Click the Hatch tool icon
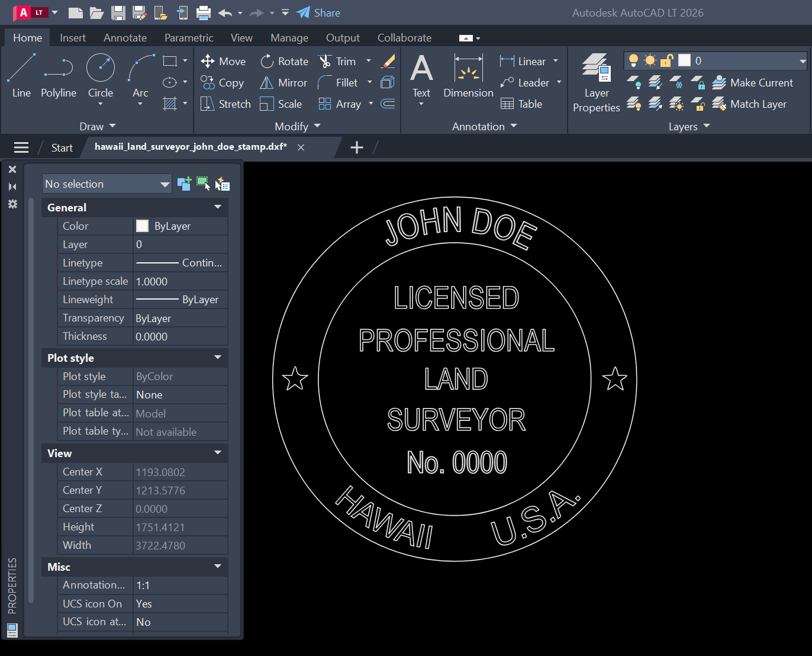This screenshot has height=656, width=812. click(170, 104)
